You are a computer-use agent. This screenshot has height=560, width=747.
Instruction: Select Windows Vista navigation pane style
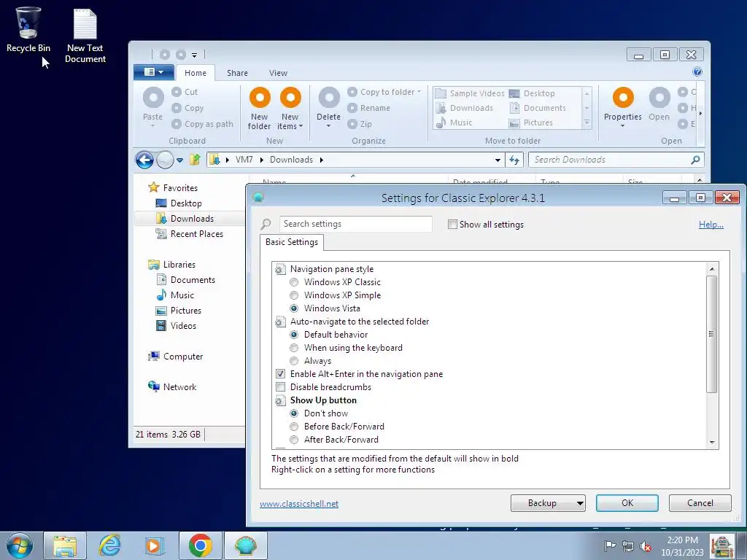tap(294, 308)
